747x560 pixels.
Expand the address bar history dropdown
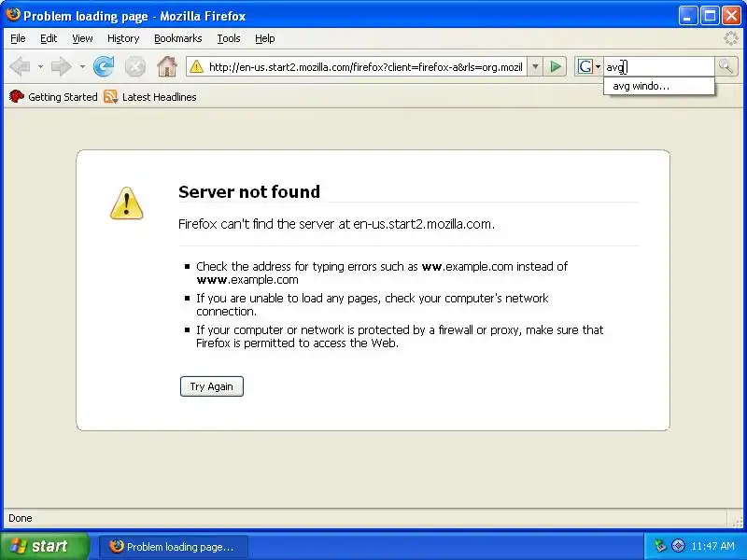point(535,67)
